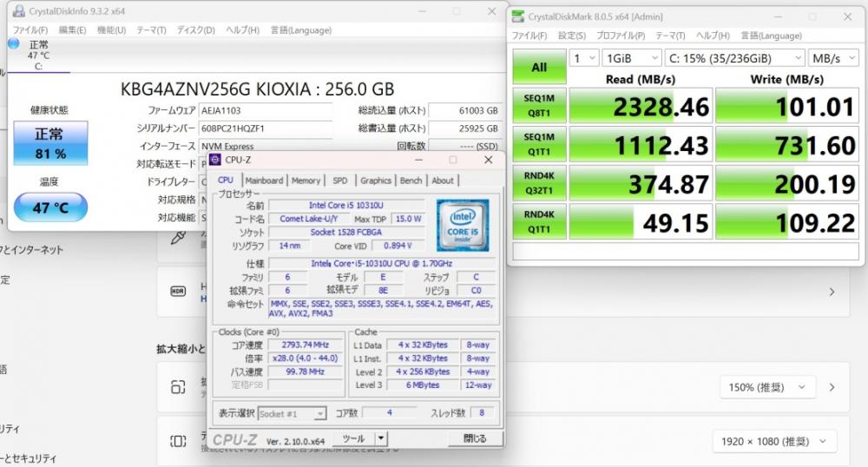The width and height of the screenshot is (868, 467).
Task: Switch to Graphics tab in CPU-Z
Action: click(x=376, y=181)
